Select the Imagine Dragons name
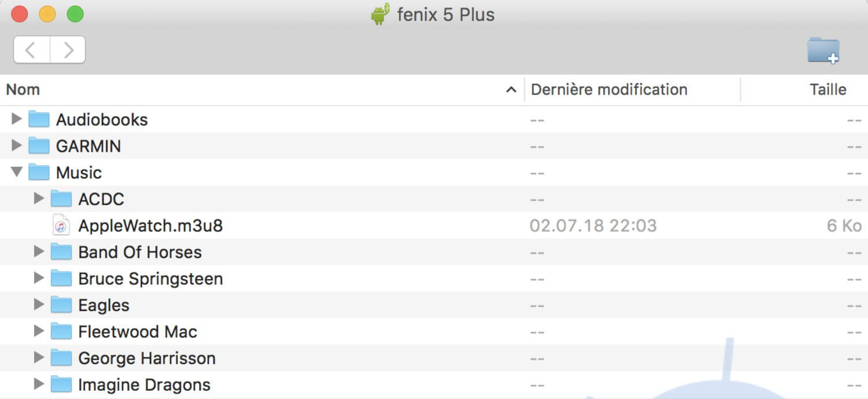Screen dimensions: 868x399 coord(144,385)
